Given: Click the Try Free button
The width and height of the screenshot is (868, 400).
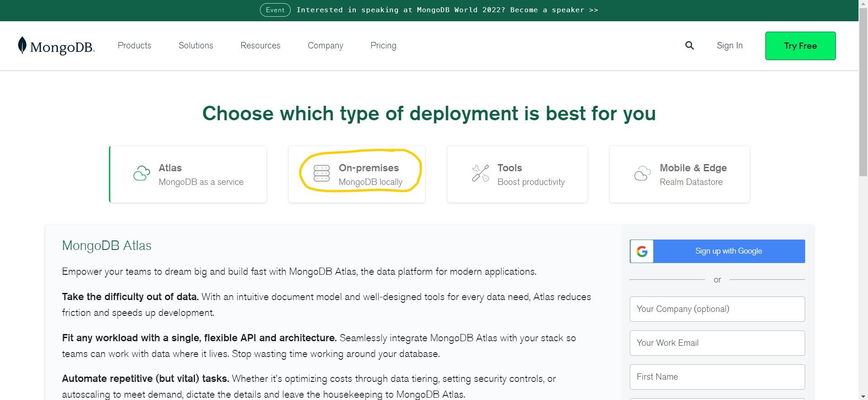Looking at the screenshot, I should click(800, 46).
